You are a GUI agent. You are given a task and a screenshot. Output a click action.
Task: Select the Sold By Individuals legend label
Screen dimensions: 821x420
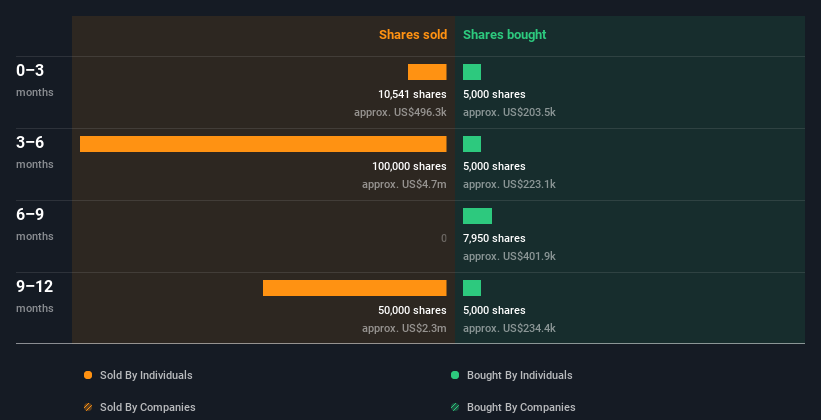pos(146,375)
